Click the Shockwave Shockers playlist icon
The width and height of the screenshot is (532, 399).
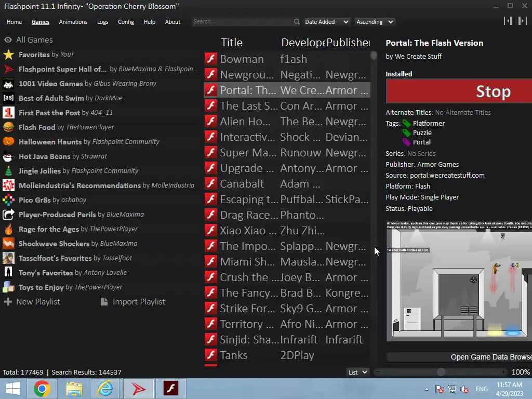tap(8, 244)
